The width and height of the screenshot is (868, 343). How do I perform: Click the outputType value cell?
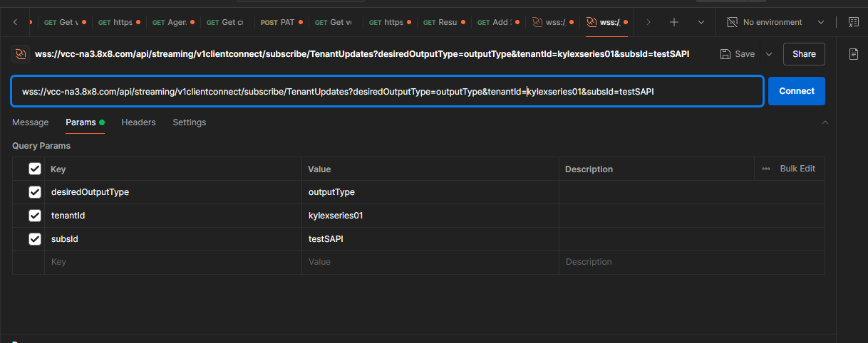[430, 192]
